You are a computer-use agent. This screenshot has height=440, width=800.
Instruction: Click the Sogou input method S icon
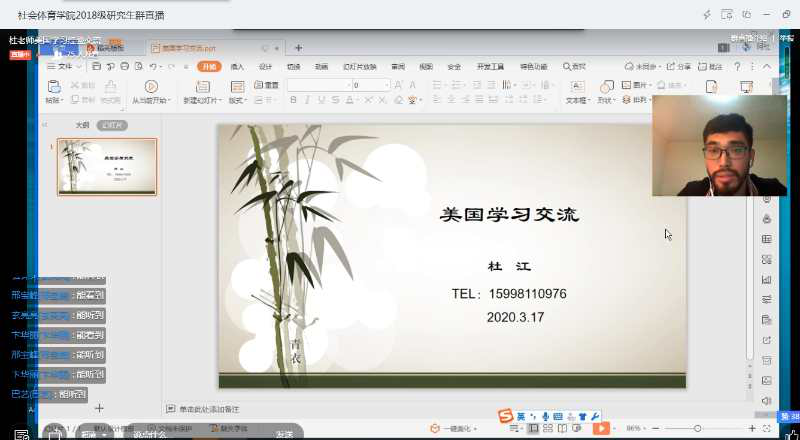coord(506,416)
